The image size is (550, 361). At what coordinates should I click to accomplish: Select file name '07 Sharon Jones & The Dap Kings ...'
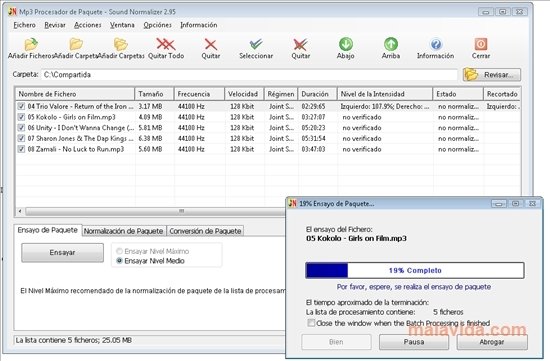coord(80,138)
